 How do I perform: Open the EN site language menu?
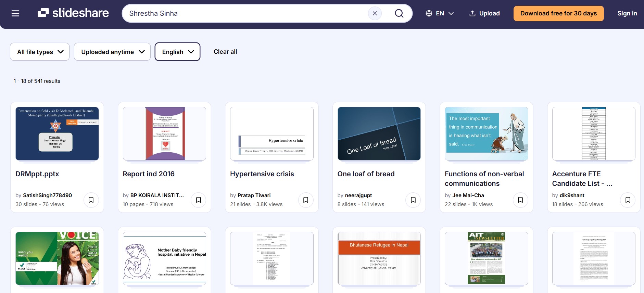(440, 13)
